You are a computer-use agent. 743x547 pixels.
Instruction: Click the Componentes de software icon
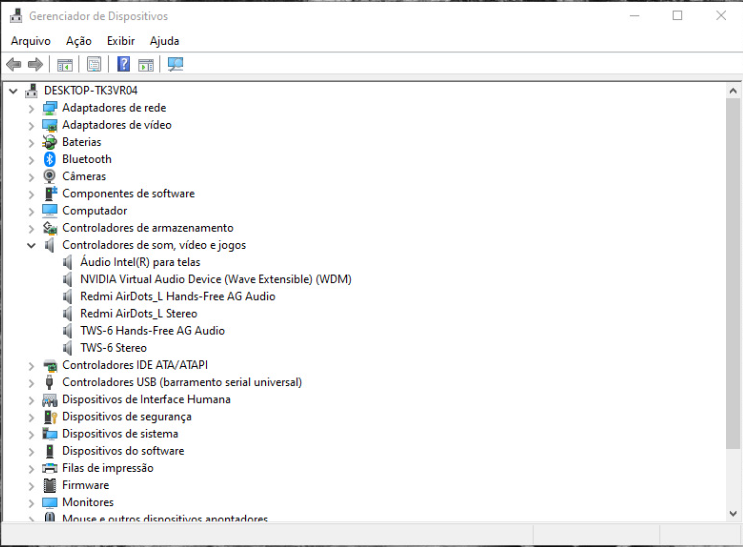click(x=51, y=193)
